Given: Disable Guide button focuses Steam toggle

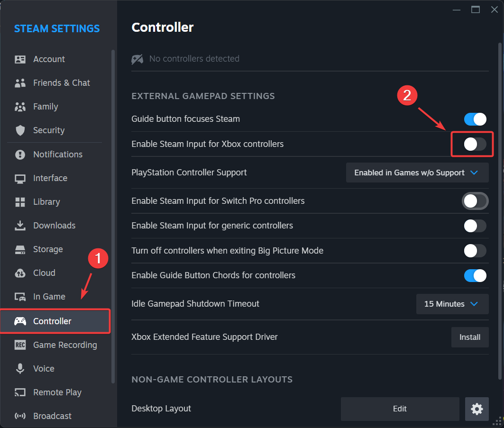Looking at the screenshot, I should pyautogui.click(x=475, y=119).
